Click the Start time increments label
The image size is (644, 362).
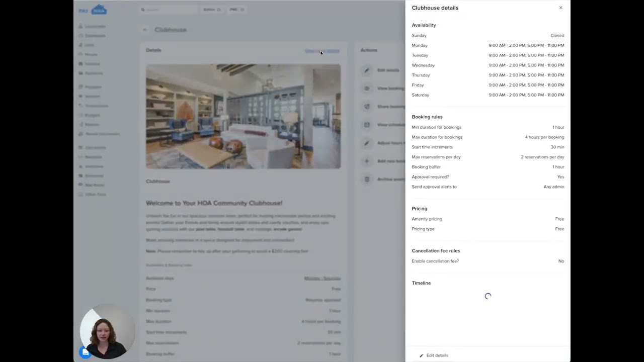(432, 147)
